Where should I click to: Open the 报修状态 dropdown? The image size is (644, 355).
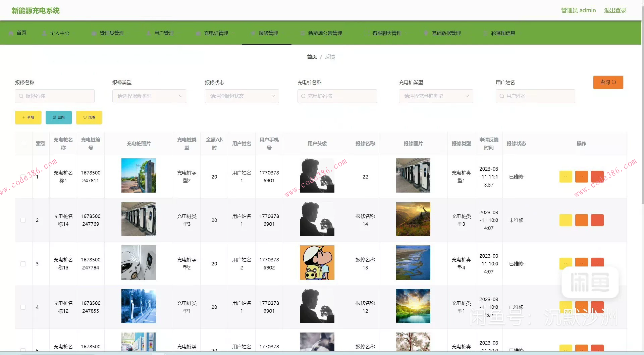point(241,96)
